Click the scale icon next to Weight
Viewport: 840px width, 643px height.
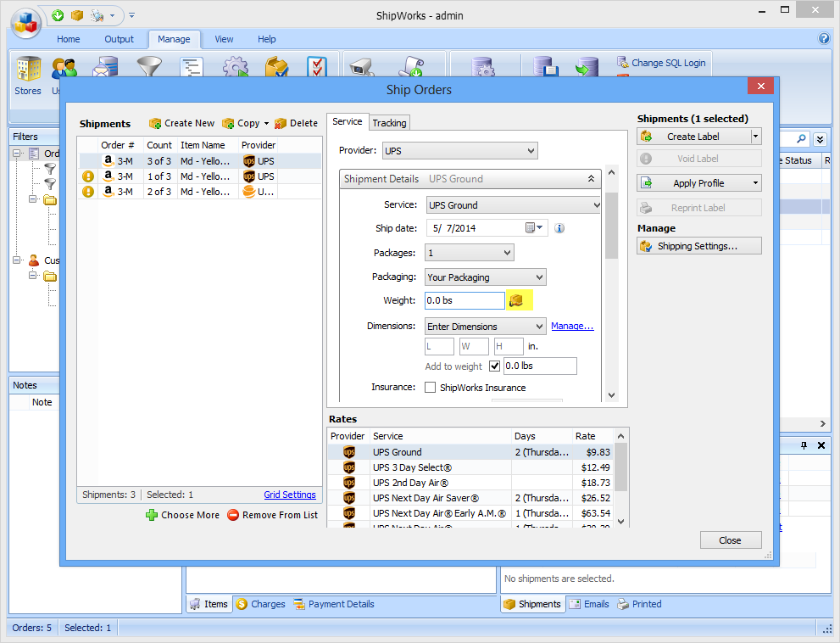pyautogui.click(x=515, y=300)
